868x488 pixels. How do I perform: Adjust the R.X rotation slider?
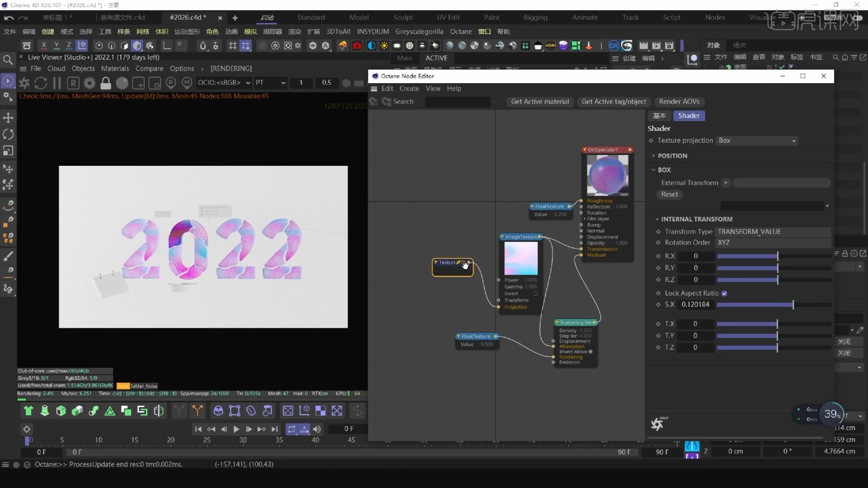[774, 256]
